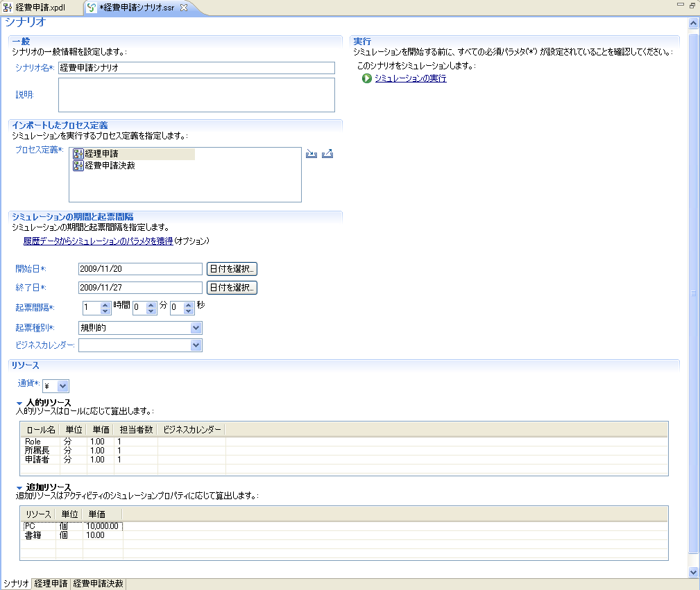This screenshot has height=590, width=700.
Task: Click 日付を選択 button for the start date
Action: 232,269
